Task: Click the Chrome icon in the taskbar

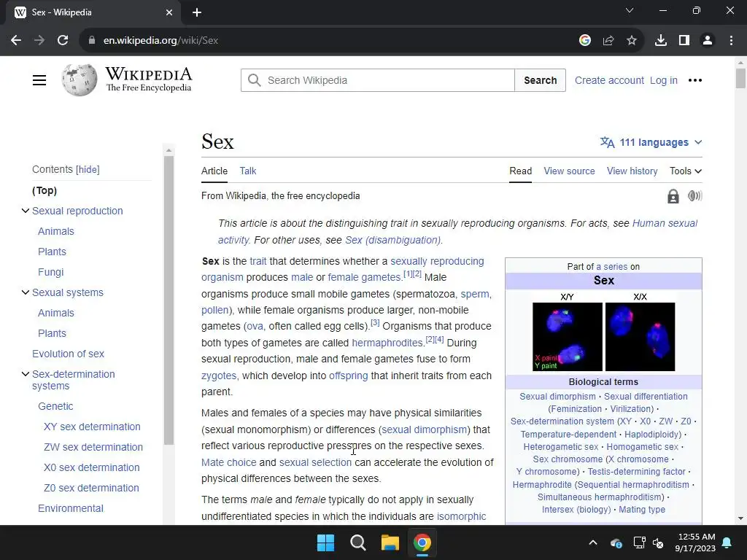Action: pos(422,542)
